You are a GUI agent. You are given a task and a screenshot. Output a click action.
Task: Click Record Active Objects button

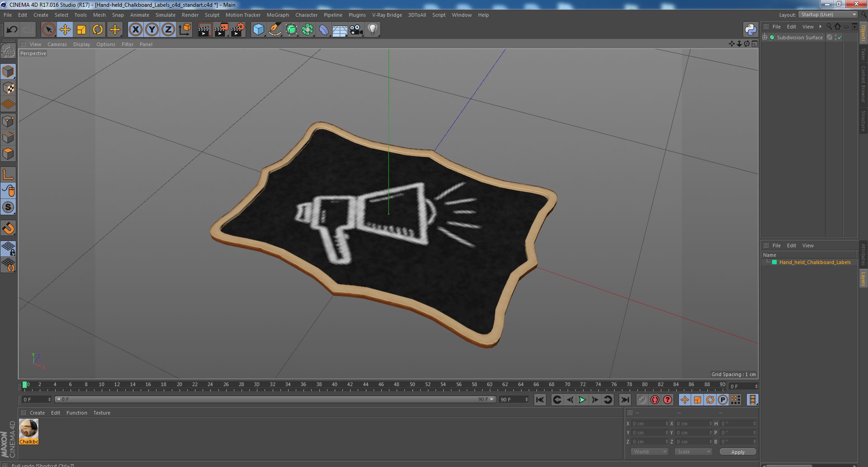pyautogui.click(x=642, y=400)
